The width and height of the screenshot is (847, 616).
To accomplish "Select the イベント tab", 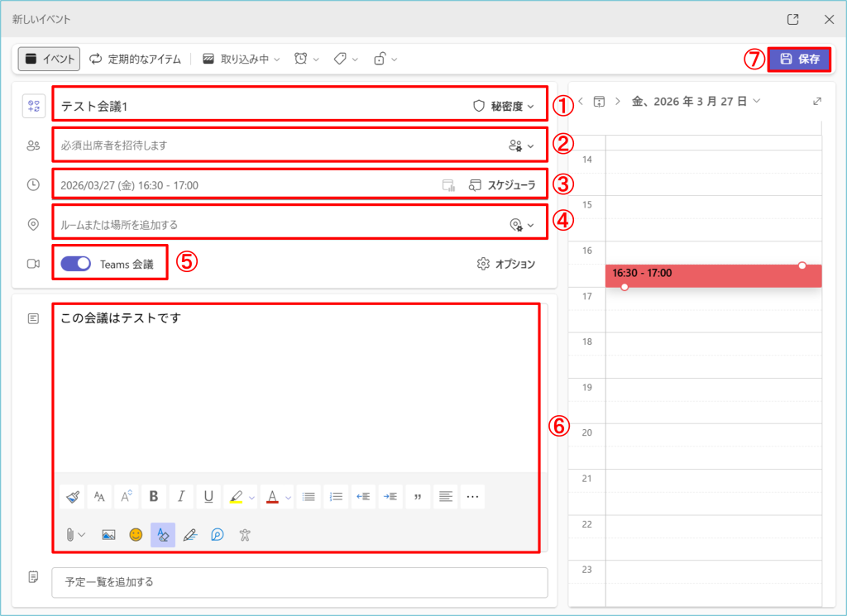I will (50, 59).
